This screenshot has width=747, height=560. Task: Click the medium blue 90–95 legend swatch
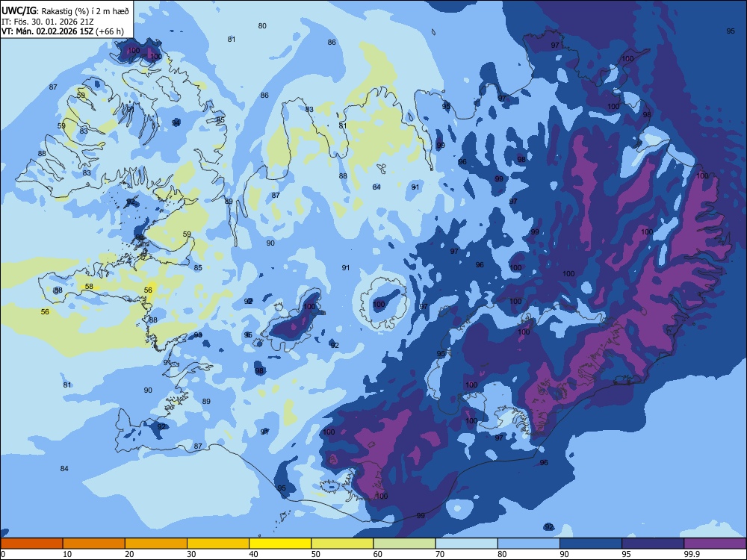[591, 544]
